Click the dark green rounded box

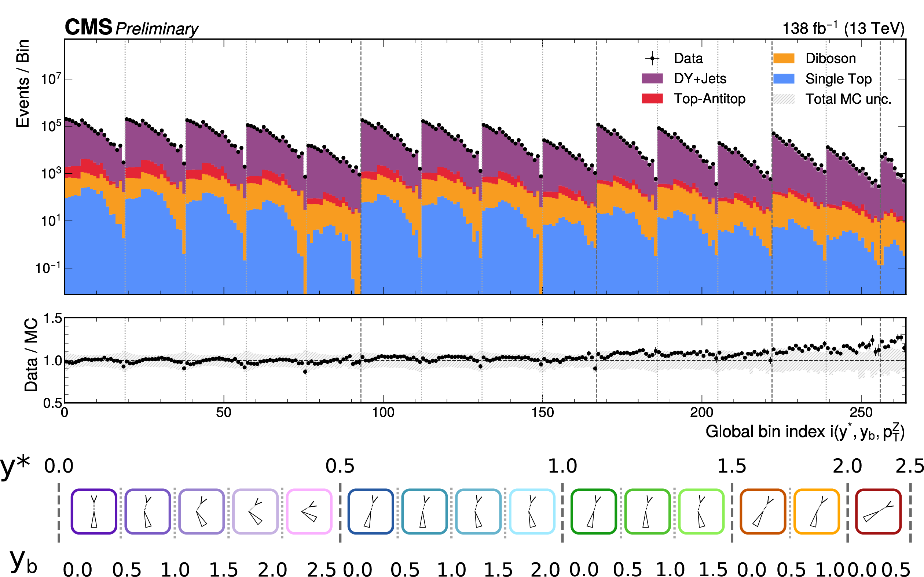(593, 511)
